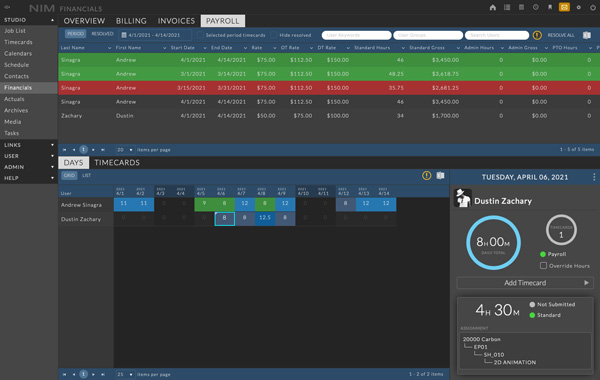The width and height of the screenshot is (600, 380).
Task: Switch to the Timecards lower tab
Action: (117, 163)
